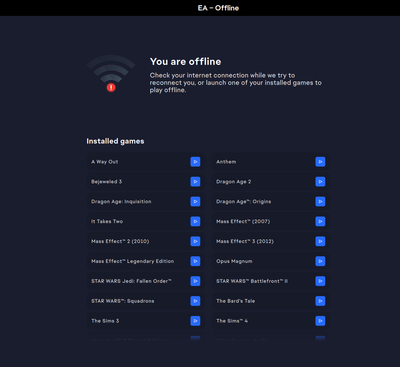The width and height of the screenshot is (400, 367).
Task: Click the Opus Magnum title
Action: point(234,261)
